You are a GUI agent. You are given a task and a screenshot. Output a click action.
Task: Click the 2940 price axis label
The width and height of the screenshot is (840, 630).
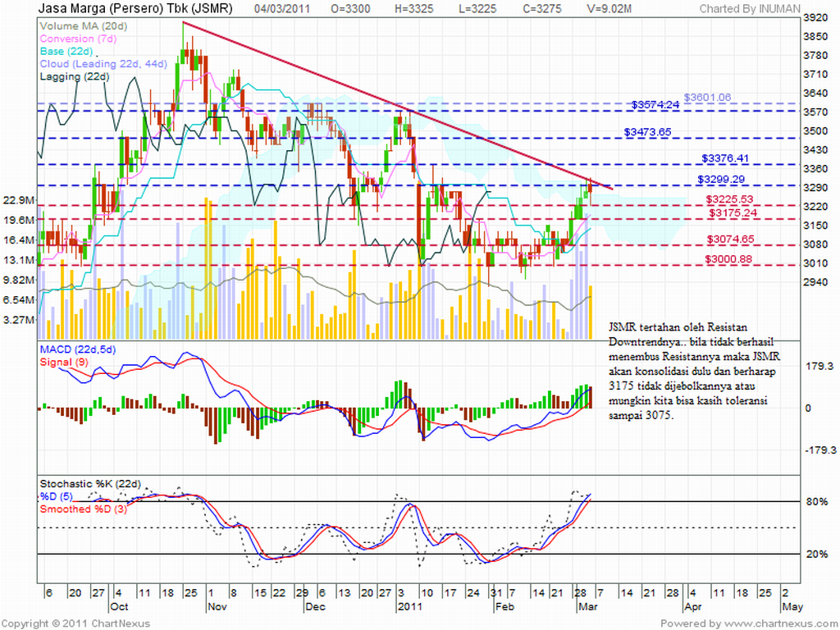816,282
